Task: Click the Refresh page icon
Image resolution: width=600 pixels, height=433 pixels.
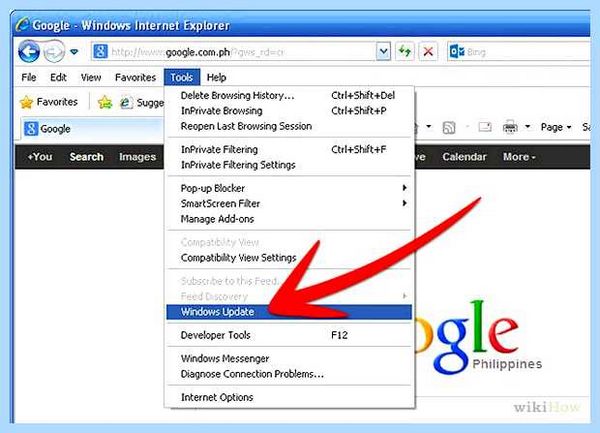Action: point(405,51)
